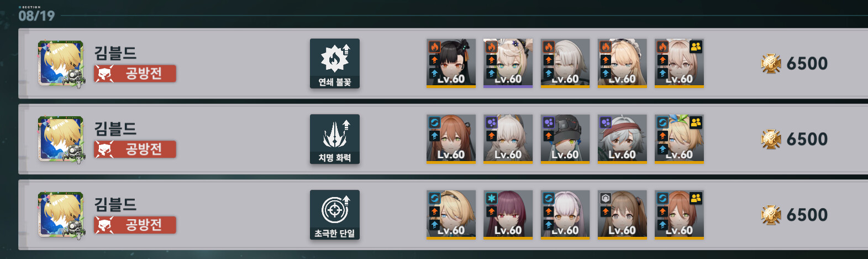Viewport: 868px width, 259px height.
Task: Click the ice element icon on purple-haired character
Action: pos(491,198)
